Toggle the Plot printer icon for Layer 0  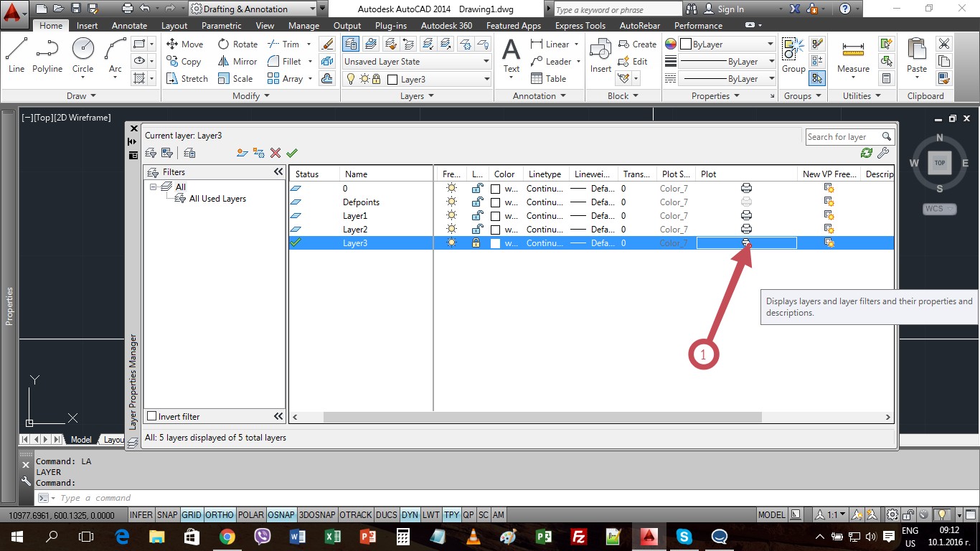pyautogui.click(x=746, y=188)
